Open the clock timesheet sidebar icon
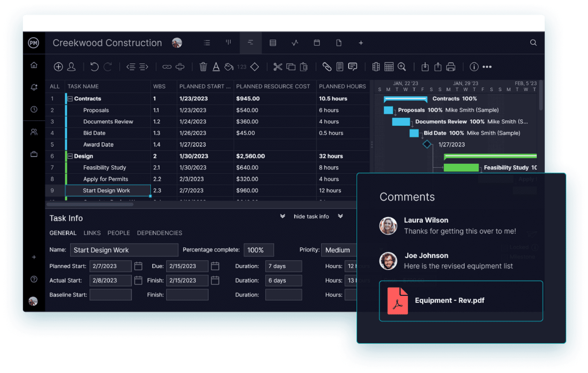Image resolution: width=588 pixels, height=373 pixels. pos(34,110)
